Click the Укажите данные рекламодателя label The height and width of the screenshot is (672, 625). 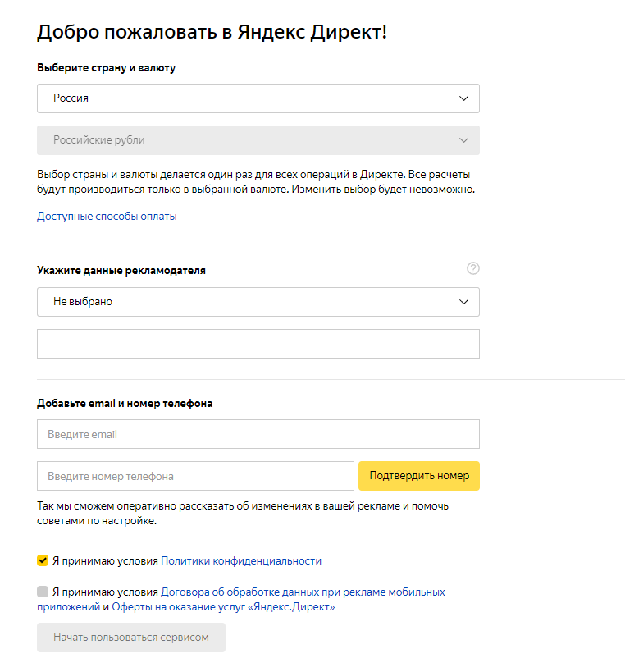pyautogui.click(x=121, y=271)
